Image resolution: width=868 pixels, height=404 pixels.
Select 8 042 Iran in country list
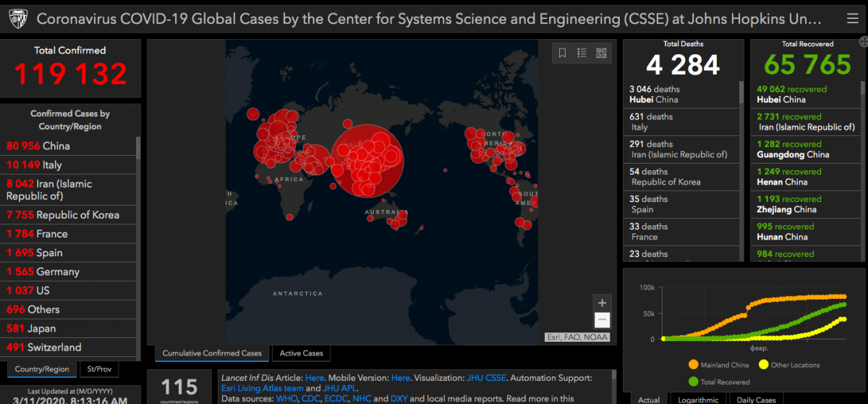69,190
